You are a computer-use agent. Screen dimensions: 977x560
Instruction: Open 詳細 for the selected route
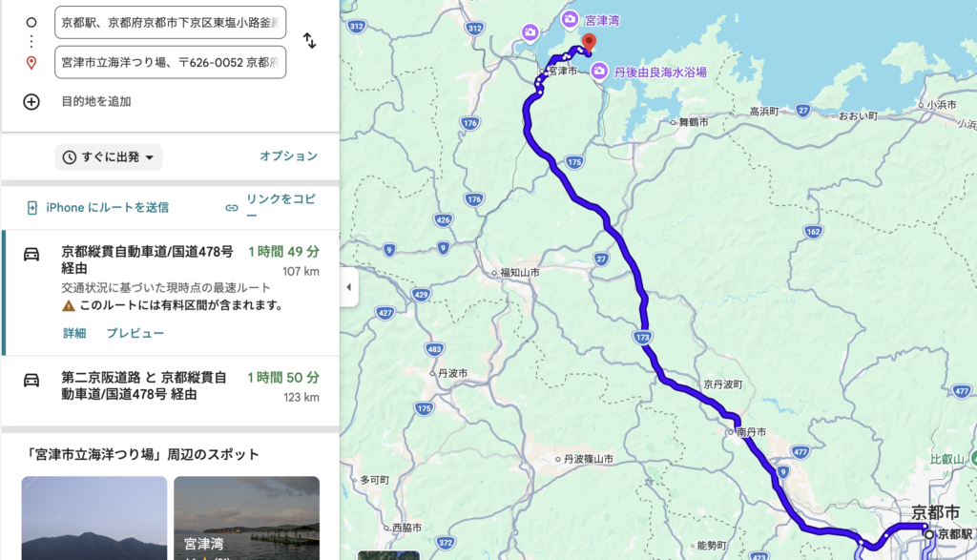click(74, 333)
